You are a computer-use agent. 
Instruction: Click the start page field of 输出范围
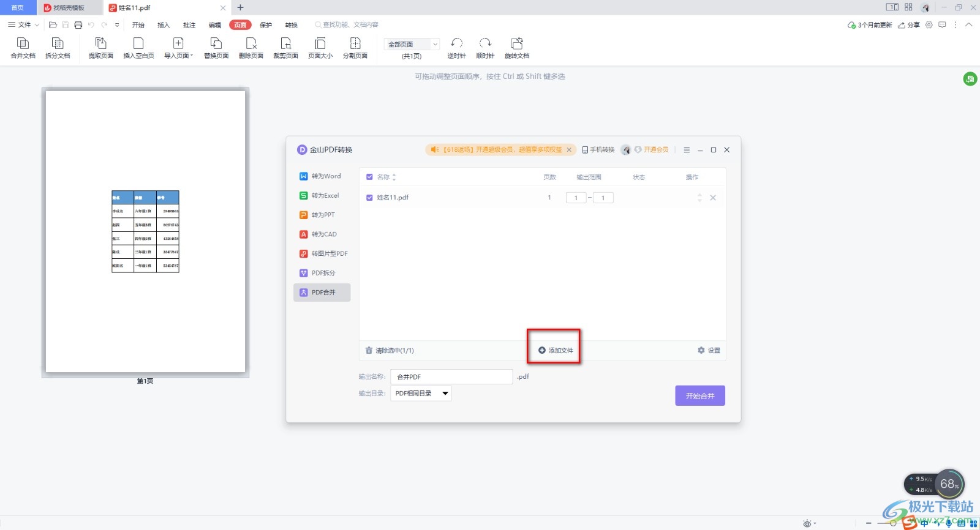[x=576, y=198]
